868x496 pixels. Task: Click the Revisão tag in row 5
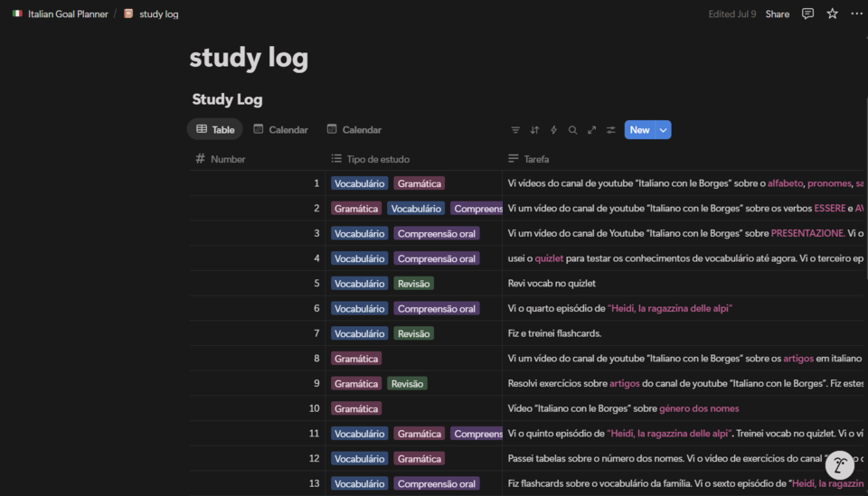tap(413, 284)
